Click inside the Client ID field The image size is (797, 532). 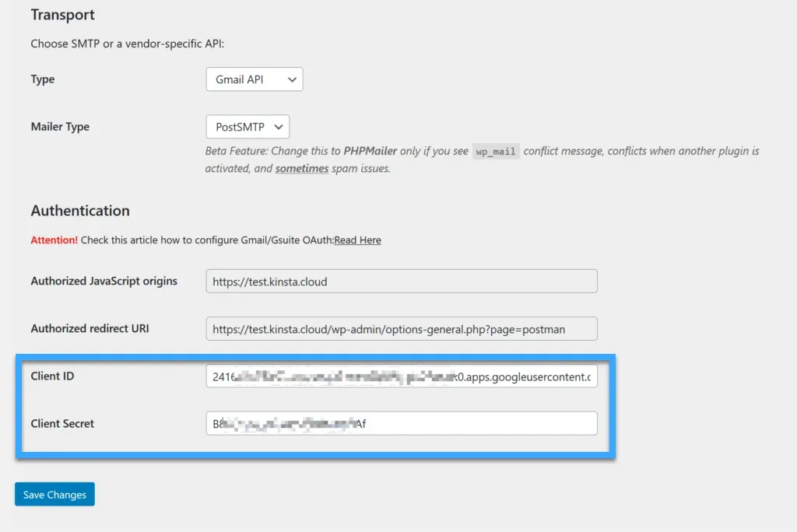pos(401,376)
